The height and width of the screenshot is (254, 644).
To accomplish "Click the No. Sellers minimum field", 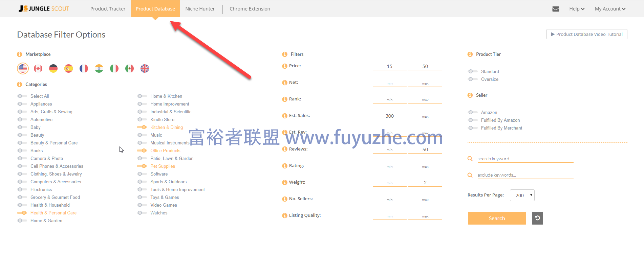I will click(390, 199).
